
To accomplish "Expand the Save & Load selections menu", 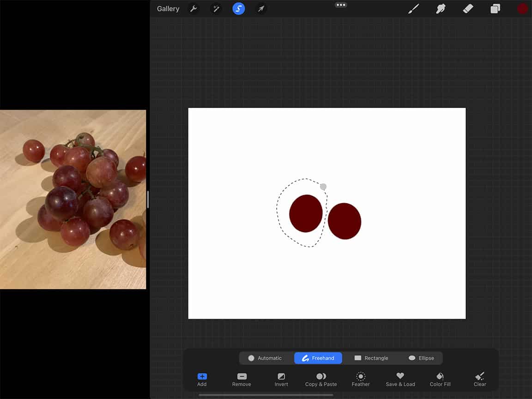I will (400, 379).
